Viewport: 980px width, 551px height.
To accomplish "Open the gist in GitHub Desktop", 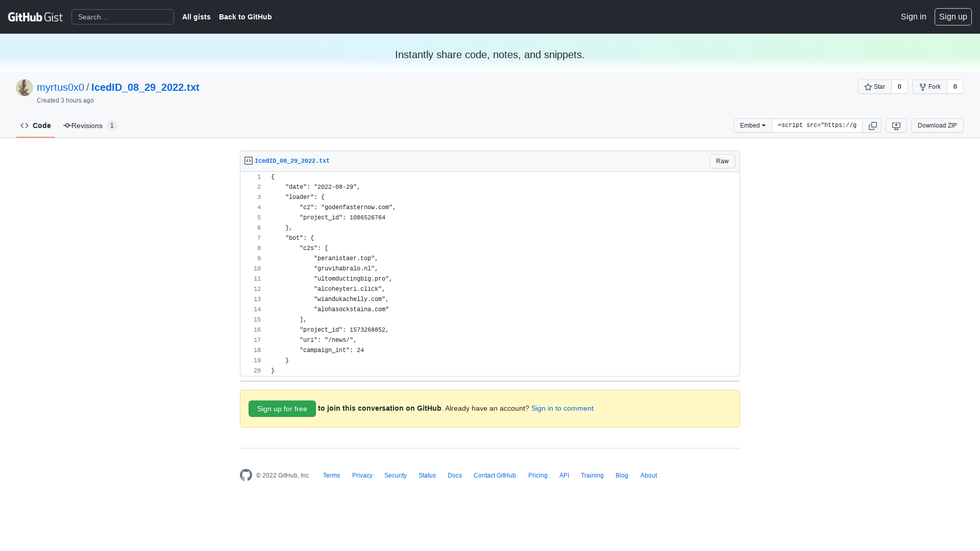I will (x=896, y=126).
